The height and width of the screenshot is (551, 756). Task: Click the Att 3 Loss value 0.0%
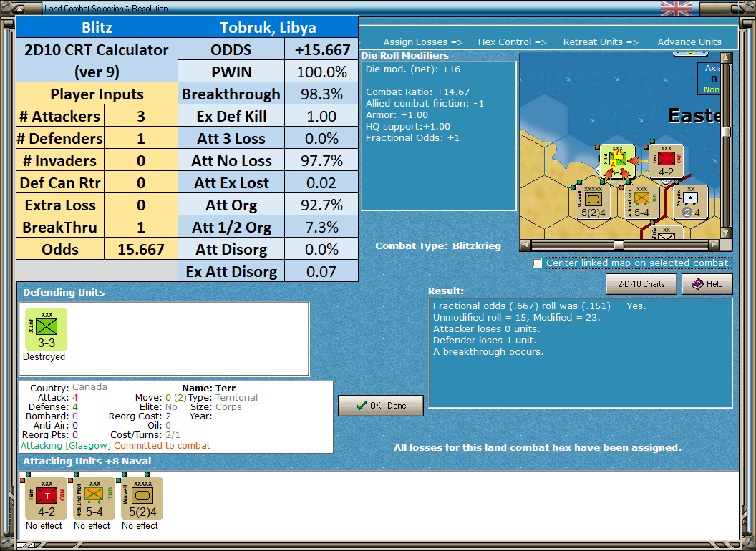[321, 138]
